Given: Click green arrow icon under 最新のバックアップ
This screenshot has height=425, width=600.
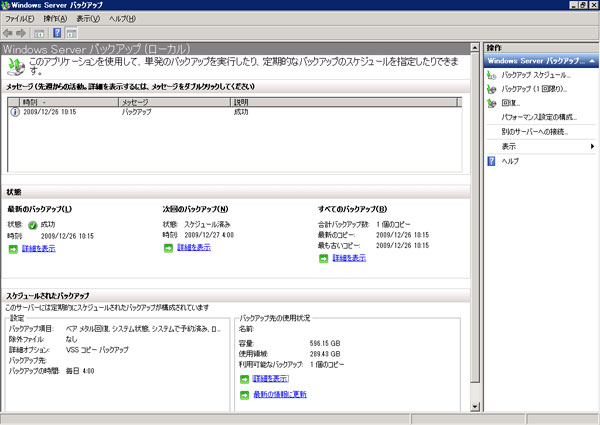Looking at the screenshot, I should pos(13,249).
